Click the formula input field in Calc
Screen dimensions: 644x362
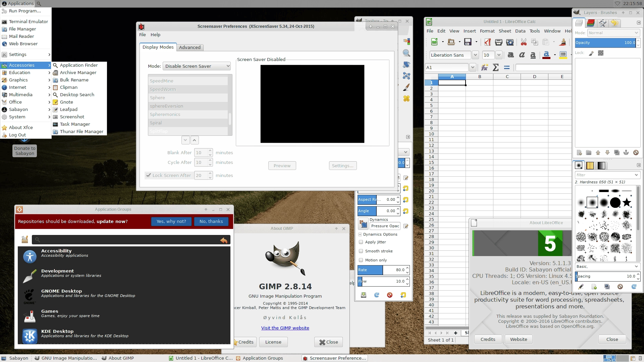tap(543, 67)
